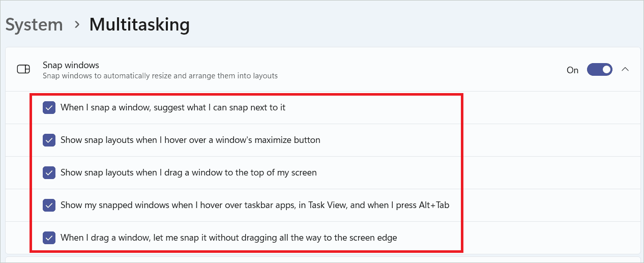Click the 'Show my snapped windows' label text
Viewport: 644px width, 263px height.
254,205
